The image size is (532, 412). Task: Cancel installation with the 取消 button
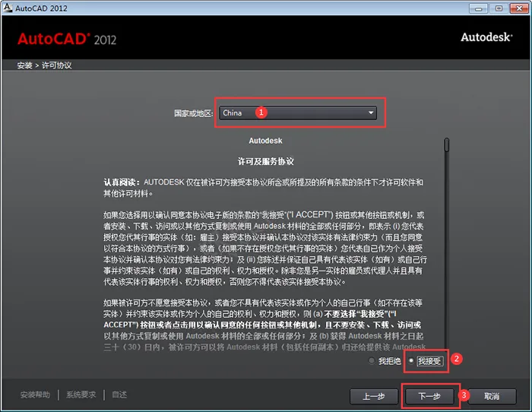(491, 396)
